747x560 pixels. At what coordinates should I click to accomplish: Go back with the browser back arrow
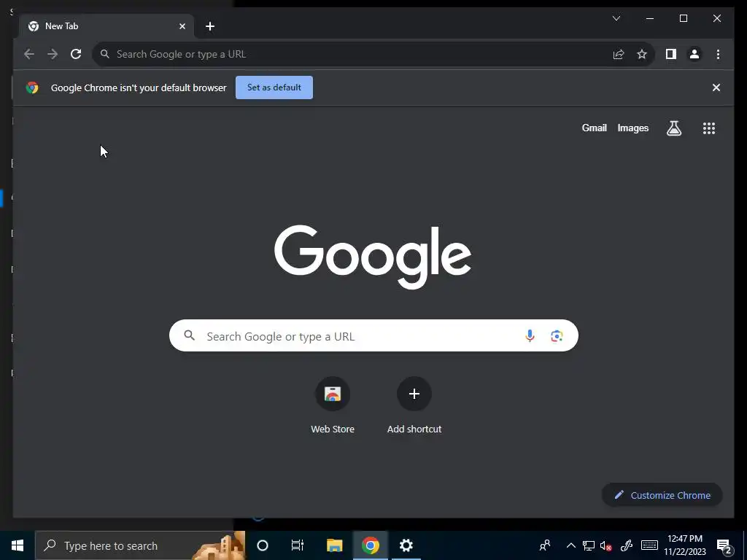coord(29,54)
